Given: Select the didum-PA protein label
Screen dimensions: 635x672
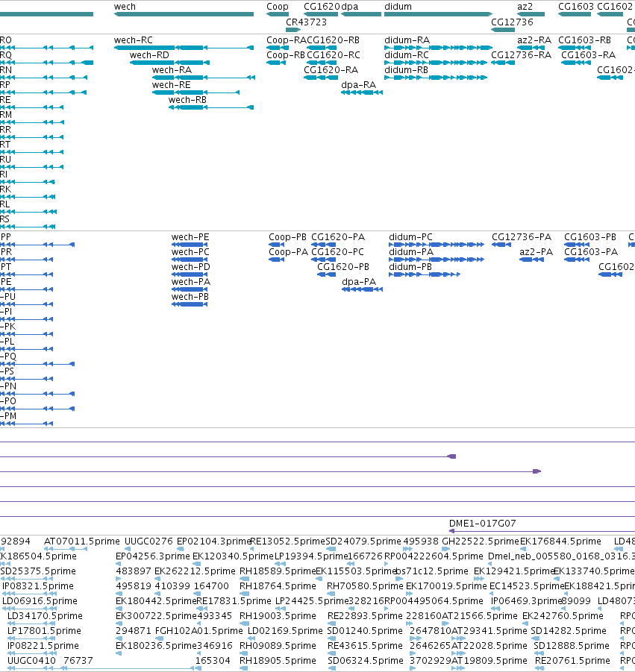Looking at the screenshot, I should point(410,252).
